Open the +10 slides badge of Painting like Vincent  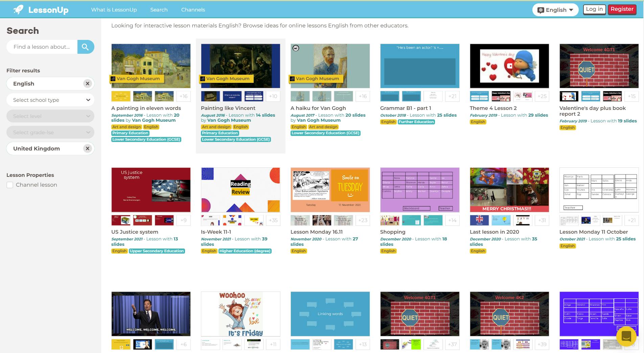coord(273,96)
